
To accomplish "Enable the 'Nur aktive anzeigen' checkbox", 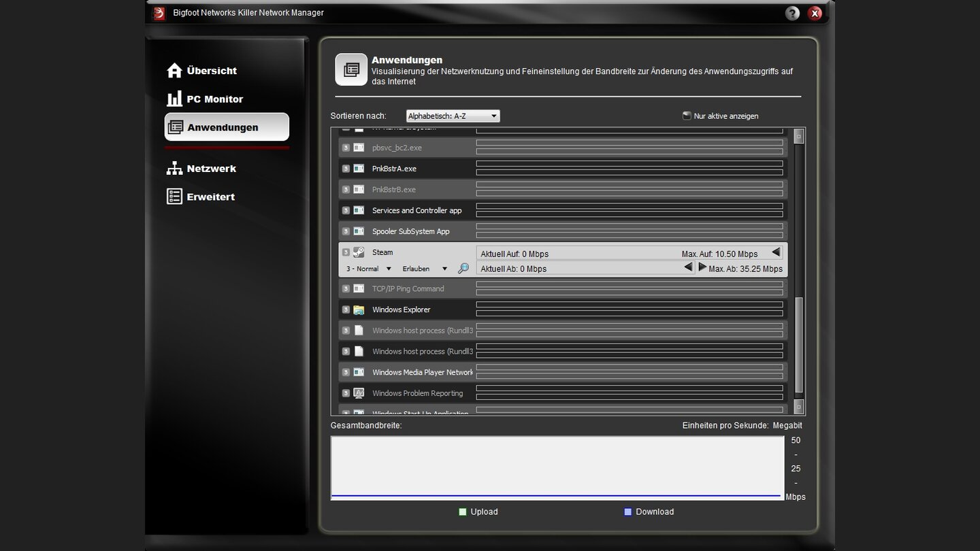I will tap(687, 116).
